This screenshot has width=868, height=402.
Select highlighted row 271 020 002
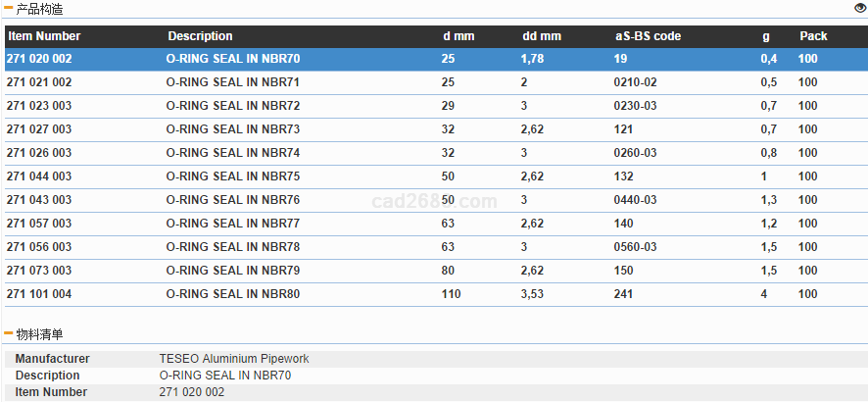click(39, 59)
